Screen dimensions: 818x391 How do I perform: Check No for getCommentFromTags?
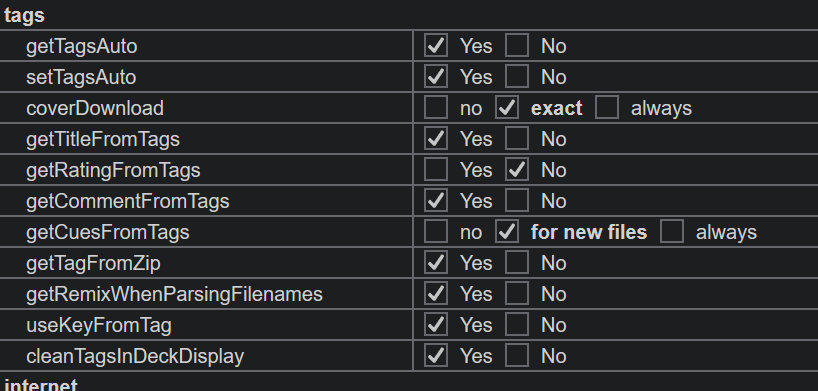(516, 201)
